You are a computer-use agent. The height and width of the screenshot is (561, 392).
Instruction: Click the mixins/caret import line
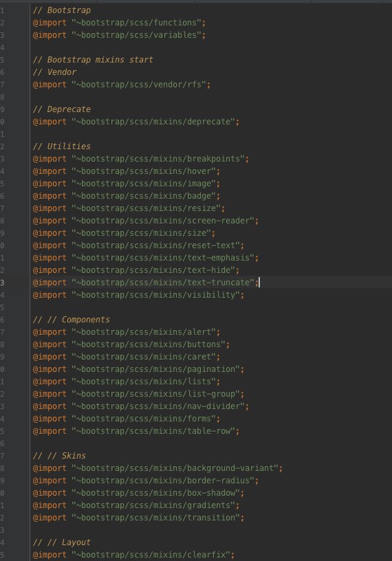(x=127, y=357)
